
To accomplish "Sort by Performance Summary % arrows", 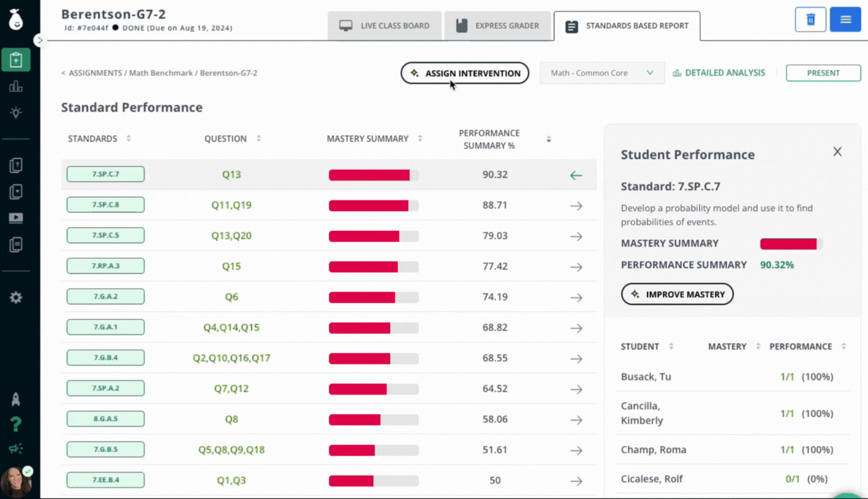I will click(x=549, y=139).
